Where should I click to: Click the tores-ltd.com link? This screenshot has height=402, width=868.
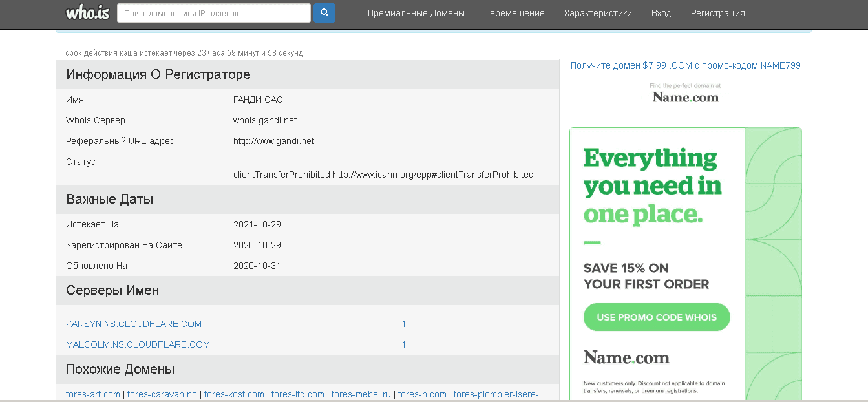(297, 394)
